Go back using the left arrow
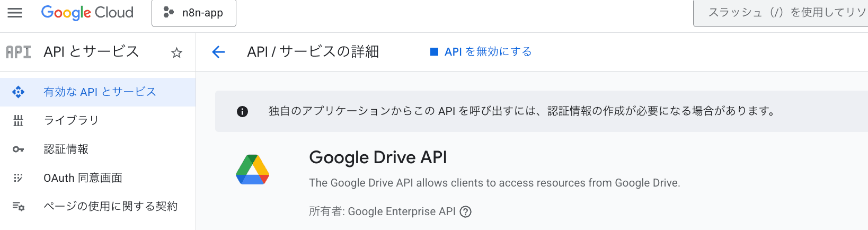The image size is (868, 230). click(218, 52)
